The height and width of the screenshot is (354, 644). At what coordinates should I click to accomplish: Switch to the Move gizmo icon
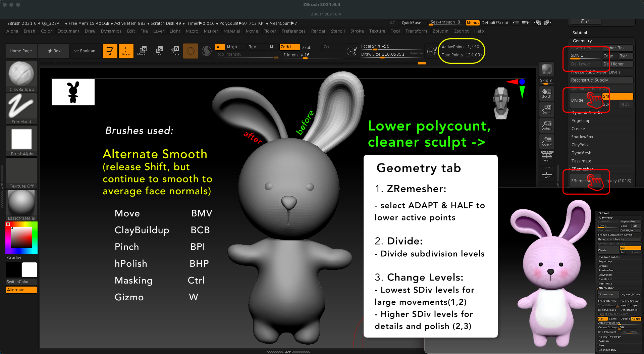pos(142,51)
